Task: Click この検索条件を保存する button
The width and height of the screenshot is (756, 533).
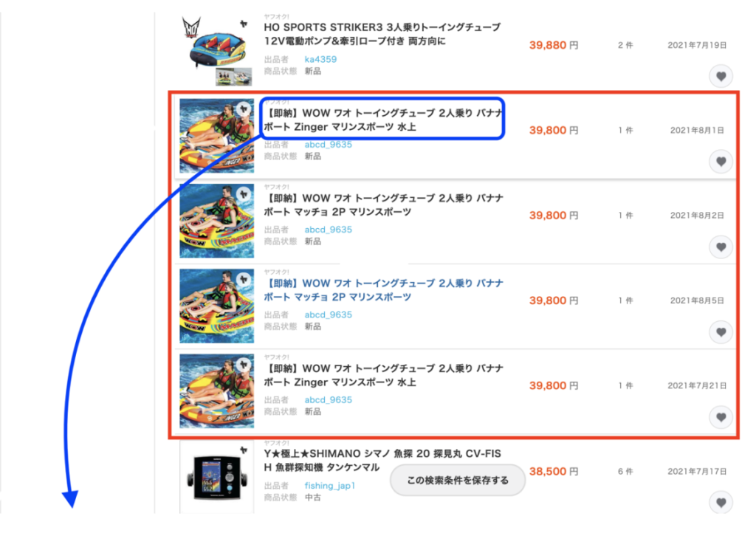Action: [x=458, y=480]
